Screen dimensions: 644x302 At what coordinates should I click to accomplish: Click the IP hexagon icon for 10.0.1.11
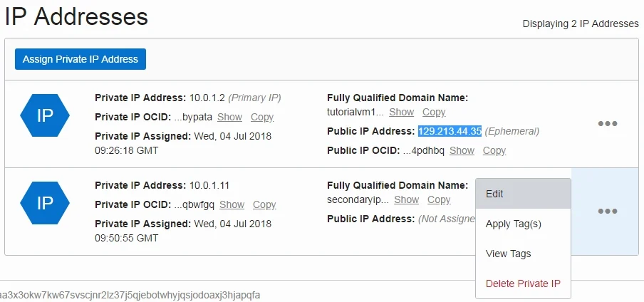point(45,204)
